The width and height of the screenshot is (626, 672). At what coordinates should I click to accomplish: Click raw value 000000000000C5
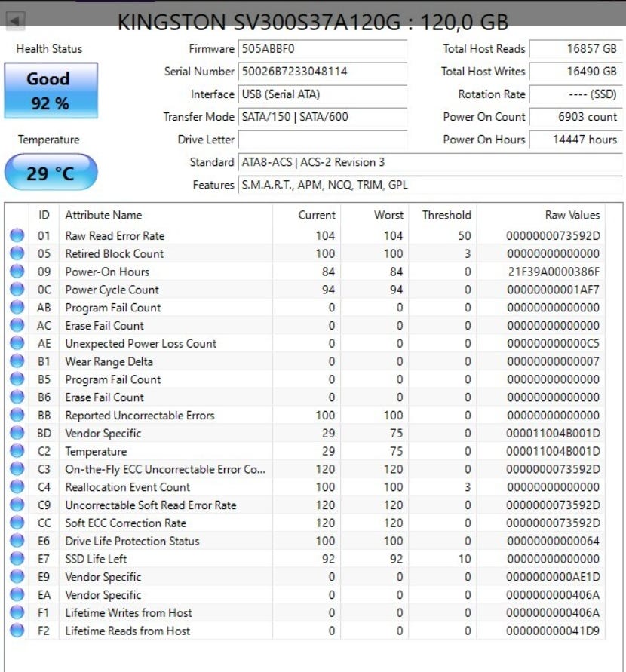553,344
